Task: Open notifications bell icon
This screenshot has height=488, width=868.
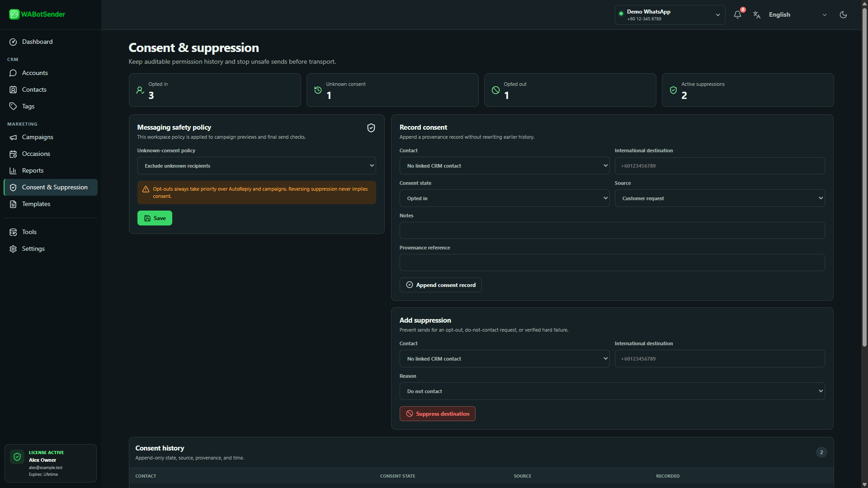Action: (x=737, y=14)
